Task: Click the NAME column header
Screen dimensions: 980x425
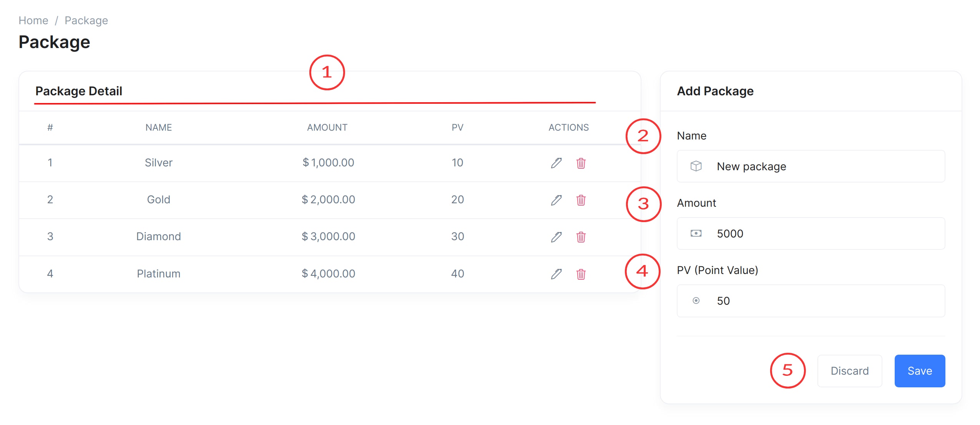Action: 158,128
